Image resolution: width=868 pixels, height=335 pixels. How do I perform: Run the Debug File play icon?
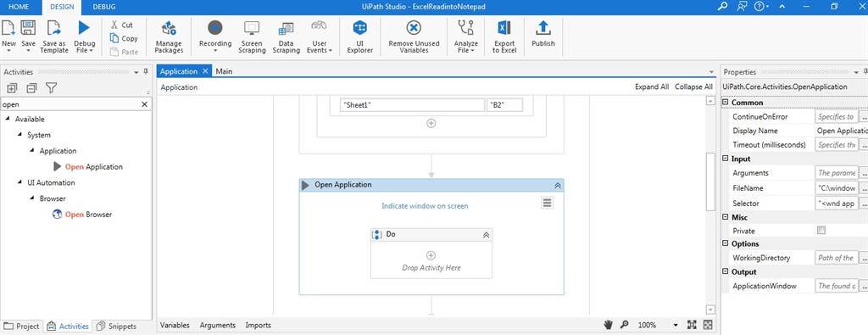click(x=84, y=28)
